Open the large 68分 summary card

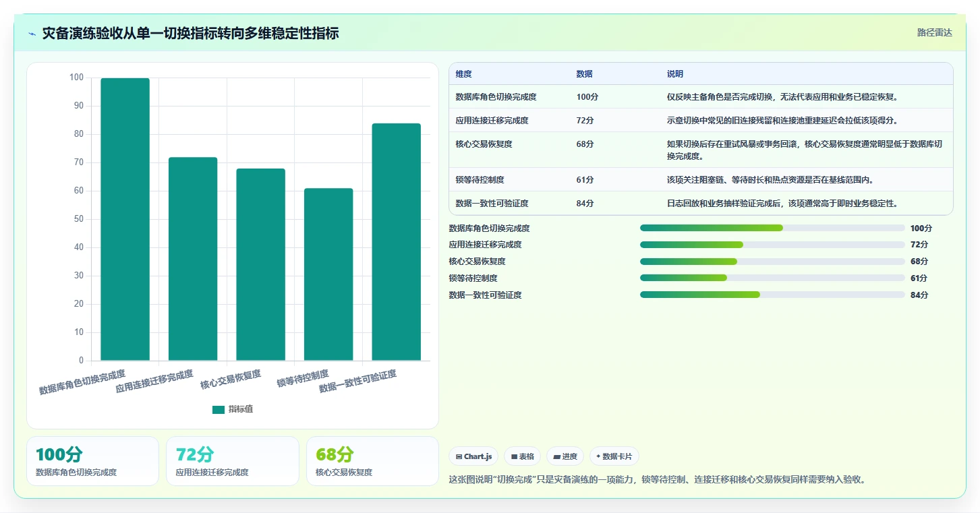372,461
